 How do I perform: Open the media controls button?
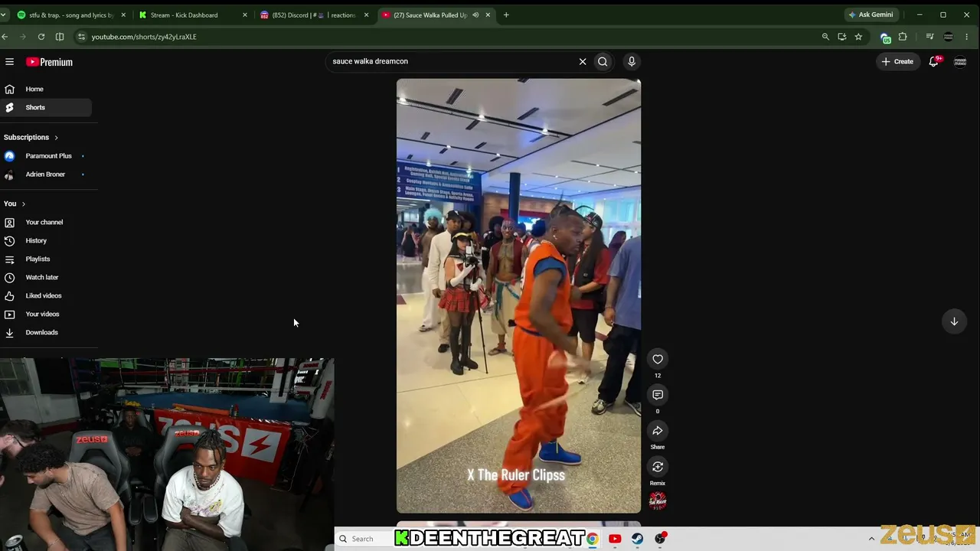click(929, 37)
